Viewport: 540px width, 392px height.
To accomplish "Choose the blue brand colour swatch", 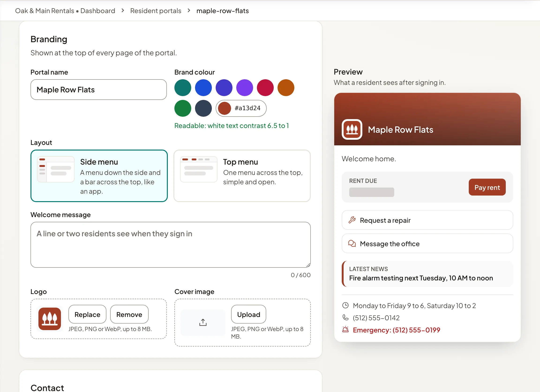I will [x=203, y=88].
